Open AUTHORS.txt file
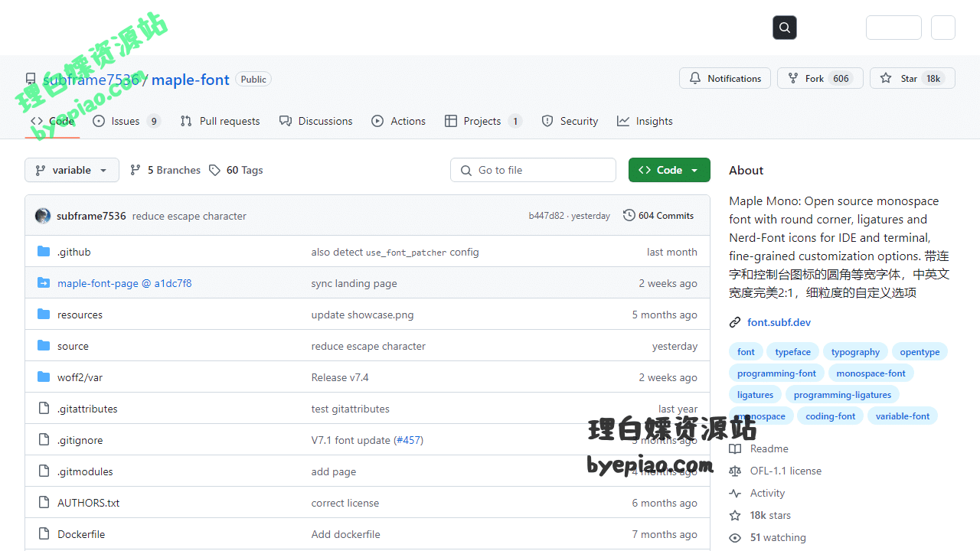The height and width of the screenshot is (551, 980). [x=89, y=503]
